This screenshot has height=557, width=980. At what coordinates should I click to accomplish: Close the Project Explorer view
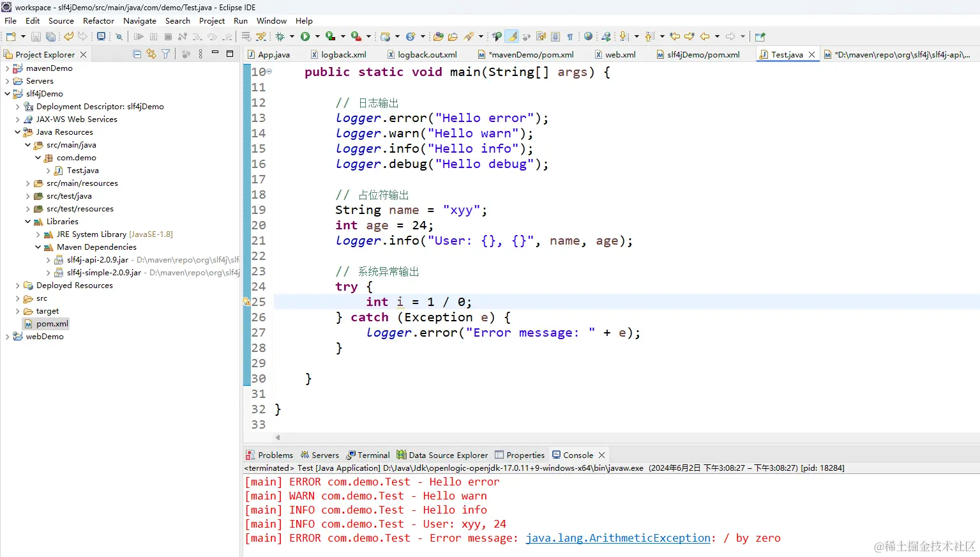coord(83,55)
